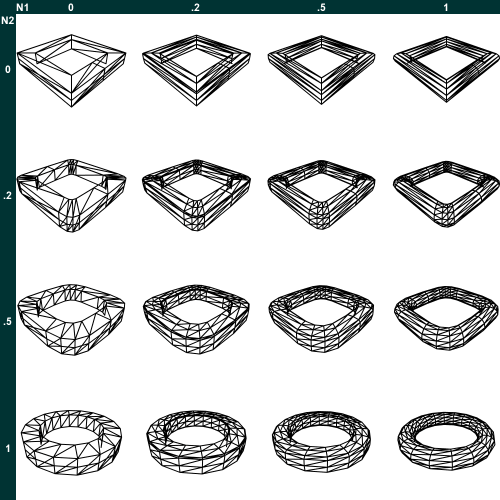The width and height of the screenshot is (500, 500).
Task: Select the torus thumbnail at N1 1, N2 .5
Action: [446, 318]
